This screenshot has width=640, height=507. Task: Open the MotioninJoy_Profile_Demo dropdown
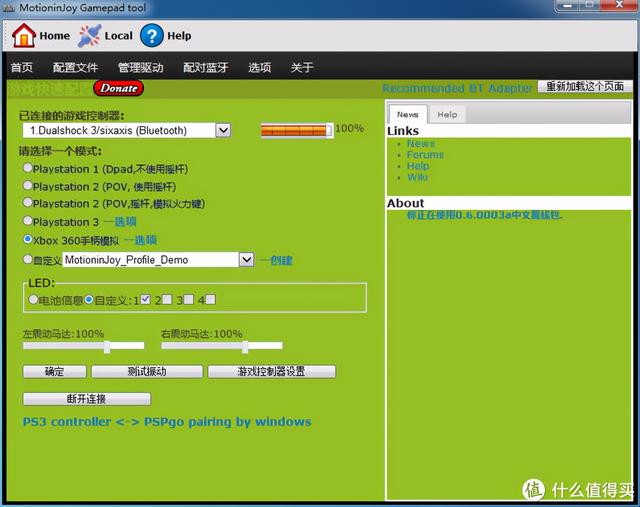[246, 260]
